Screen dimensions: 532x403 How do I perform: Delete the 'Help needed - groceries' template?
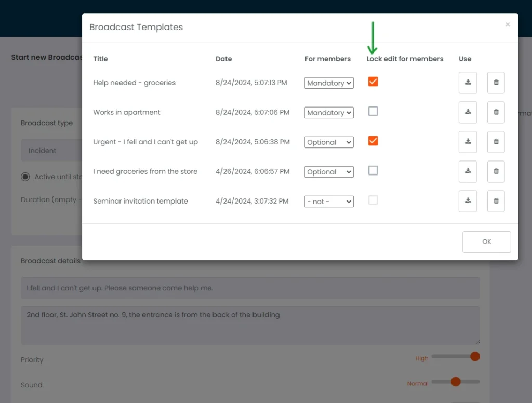click(496, 83)
